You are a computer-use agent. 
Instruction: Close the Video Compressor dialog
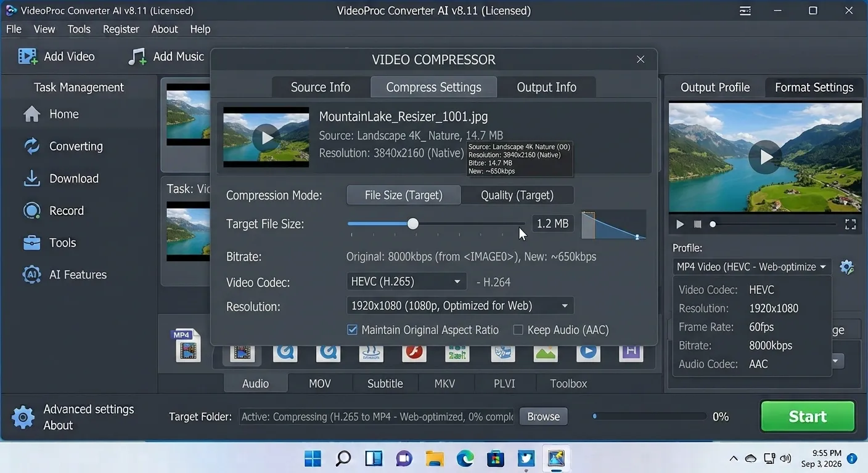coord(641,59)
